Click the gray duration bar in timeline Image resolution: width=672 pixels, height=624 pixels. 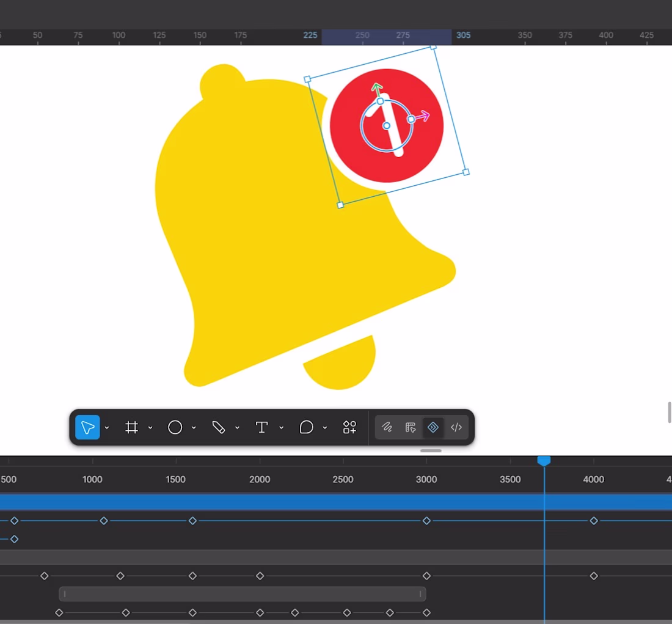[x=243, y=594]
